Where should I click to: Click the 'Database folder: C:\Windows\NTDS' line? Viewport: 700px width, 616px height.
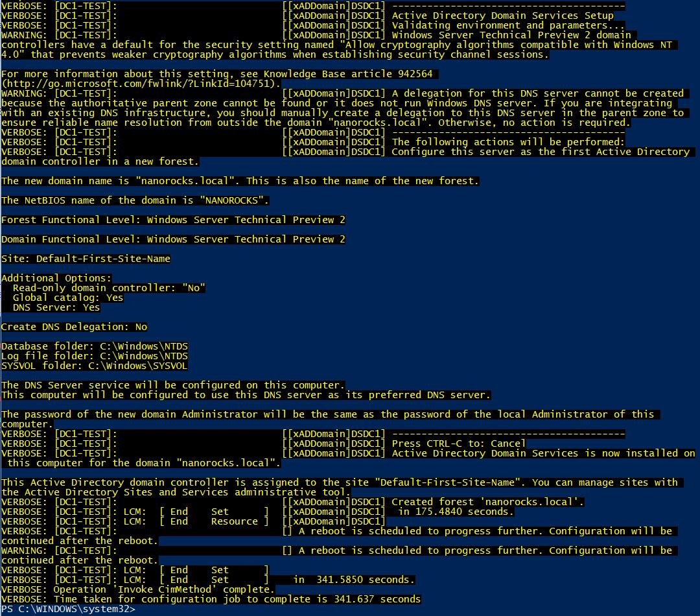point(95,346)
